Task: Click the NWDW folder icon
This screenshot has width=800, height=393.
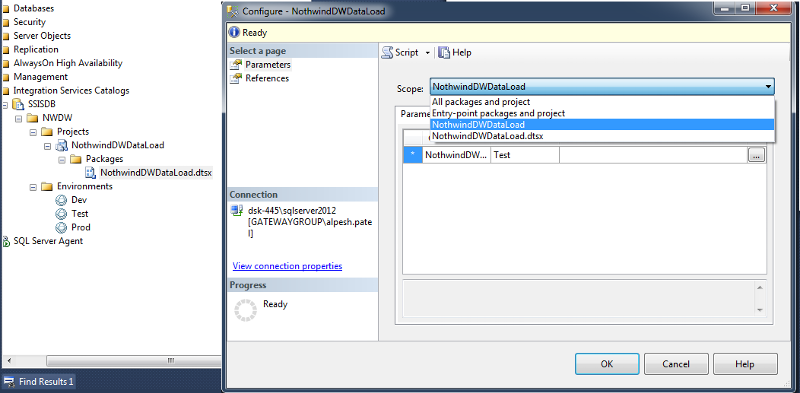Action: (x=33, y=118)
